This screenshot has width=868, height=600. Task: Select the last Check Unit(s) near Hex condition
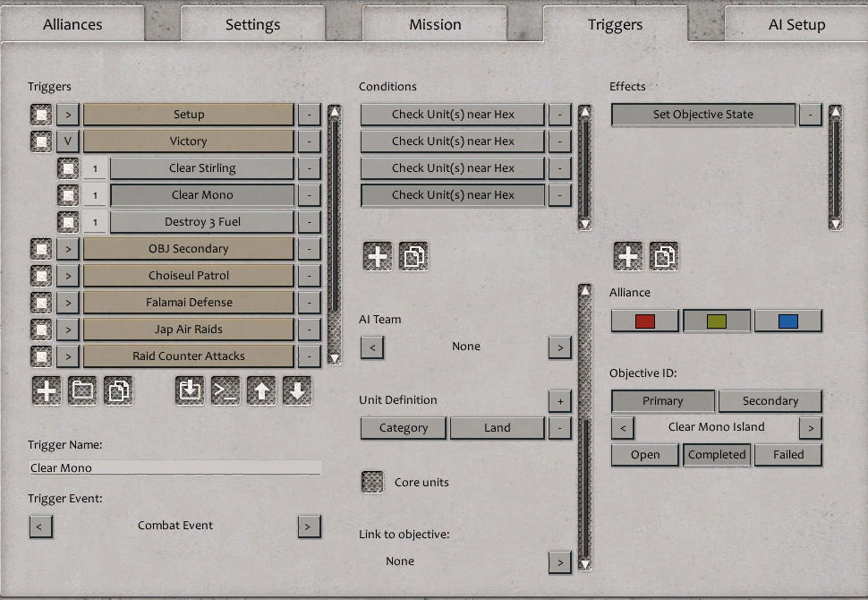pyautogui.click(x=453, y=195)
